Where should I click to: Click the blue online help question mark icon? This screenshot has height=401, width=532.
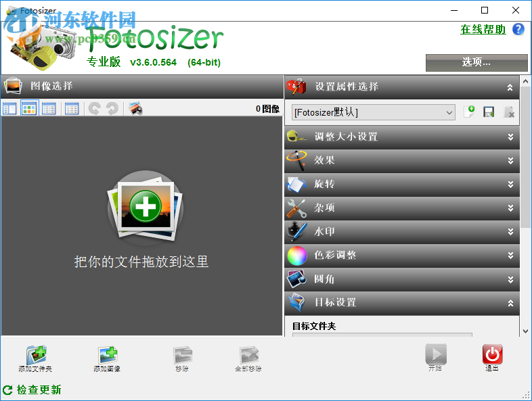pyautogui.click(x=518, y=29)
